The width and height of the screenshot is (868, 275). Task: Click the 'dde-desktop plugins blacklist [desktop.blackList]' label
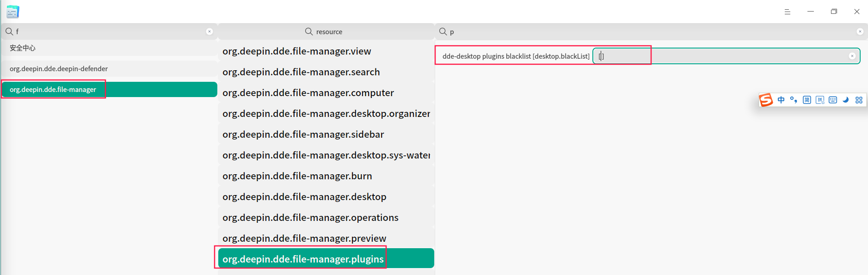[x=516, y=56]
